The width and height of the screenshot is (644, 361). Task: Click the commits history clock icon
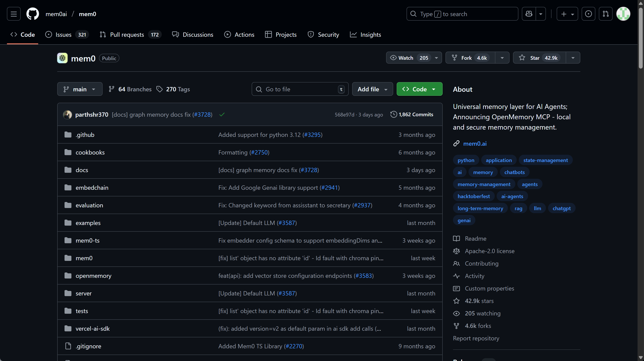click(393, 114)
